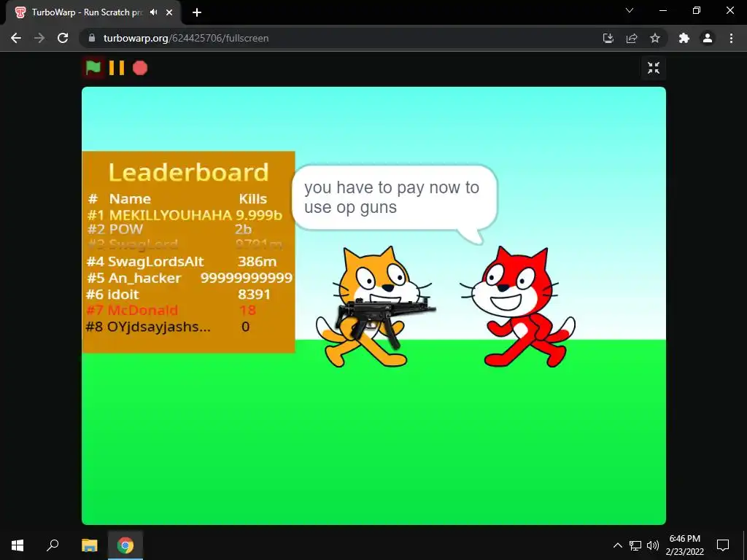Click the Leaderboard title
Viewport: 747px width, 560px height.
189,172
